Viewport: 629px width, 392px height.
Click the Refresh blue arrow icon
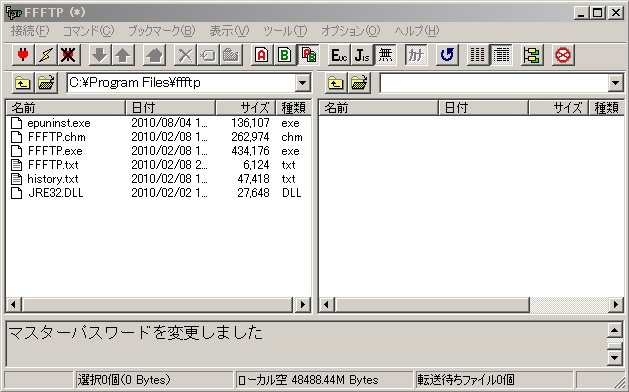click(447, 55)
